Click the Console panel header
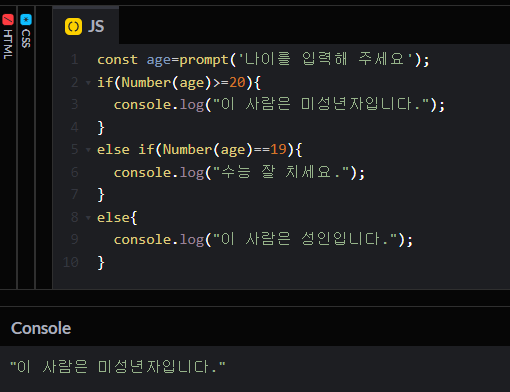Viewport: 510px width, 392px height. [x=41, y=328]
